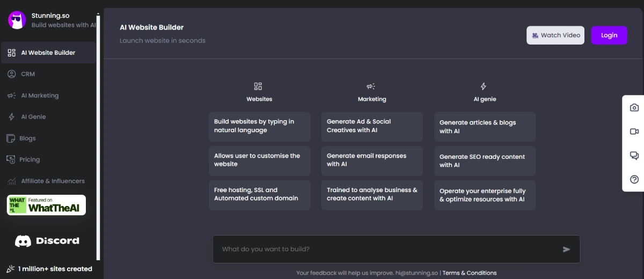Click the Watch Video button
The height and width of the screenshot is (279, 644).
(x=555, y=35)
